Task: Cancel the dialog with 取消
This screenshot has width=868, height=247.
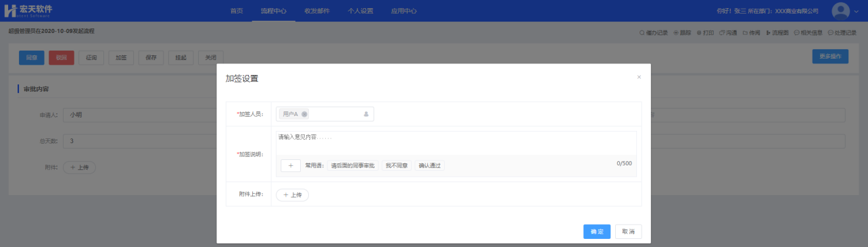Action: pyautogui.click(x=628, y=231)
